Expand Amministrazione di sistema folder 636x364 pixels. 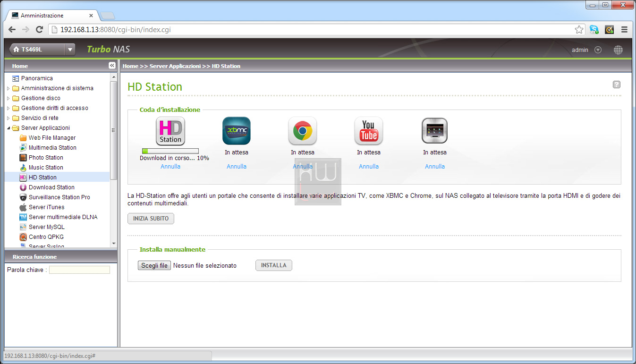8,88
